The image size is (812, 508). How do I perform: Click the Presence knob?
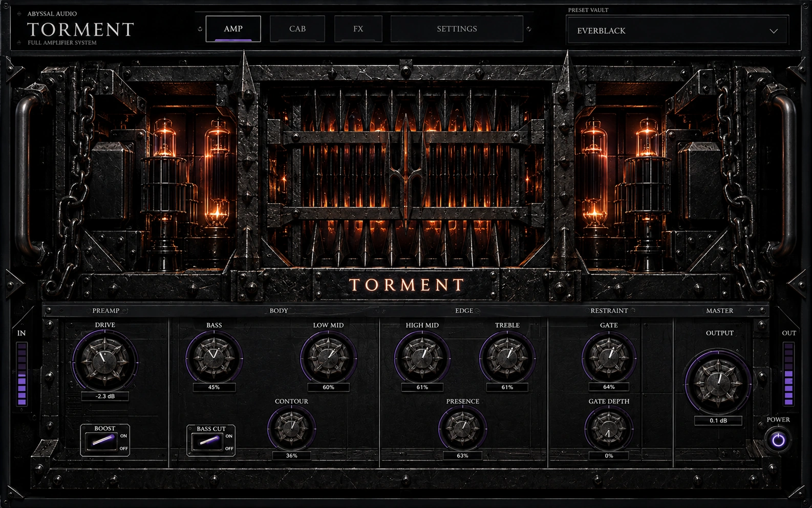(x=462, y=428)
